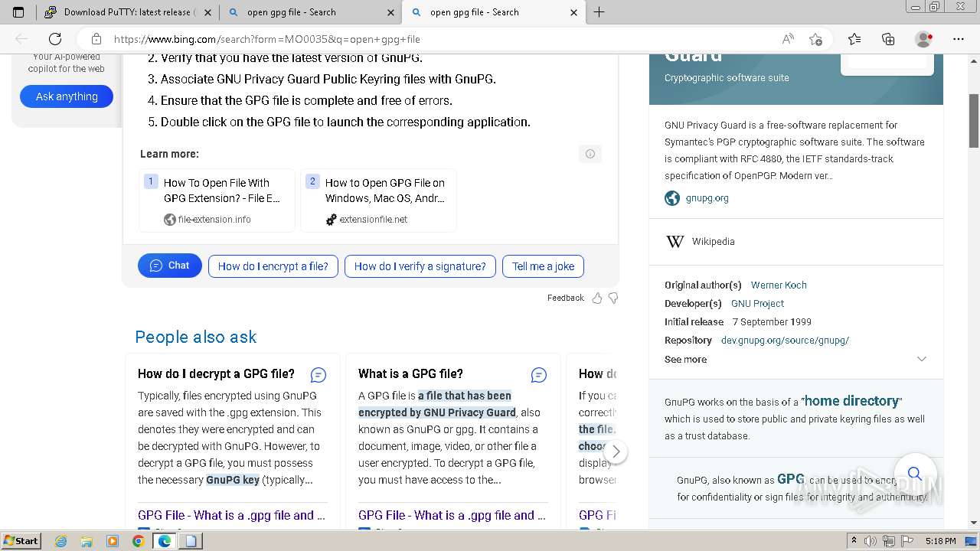Click the page vertical scrollbar thumb
The width and height of the screenshot is (980, 551).
point(974,122)
